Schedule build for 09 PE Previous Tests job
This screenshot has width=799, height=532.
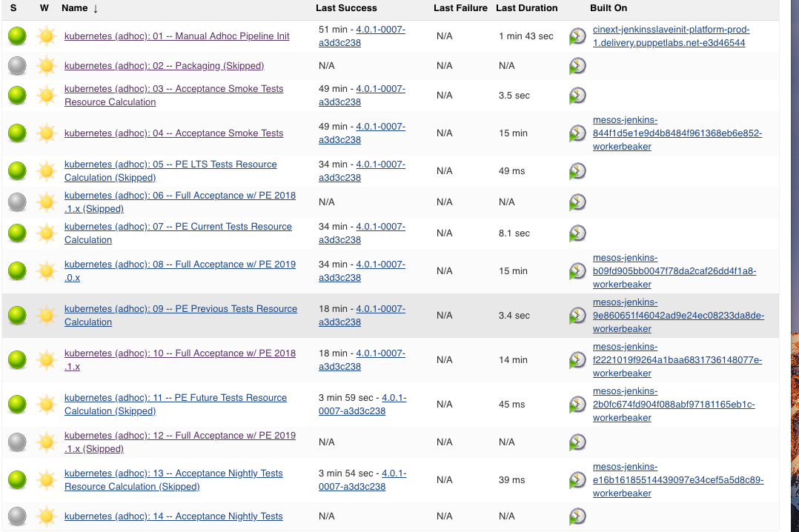pos(577,315)
